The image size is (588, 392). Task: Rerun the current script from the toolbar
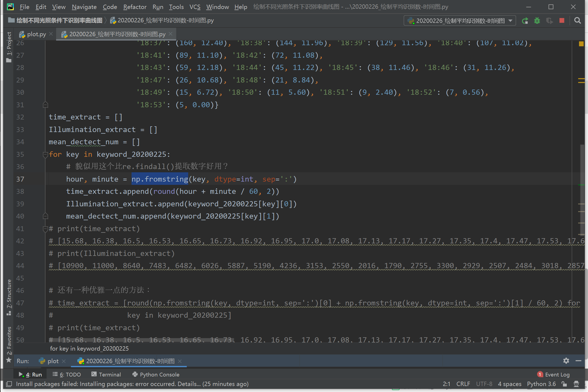point(525,20)
